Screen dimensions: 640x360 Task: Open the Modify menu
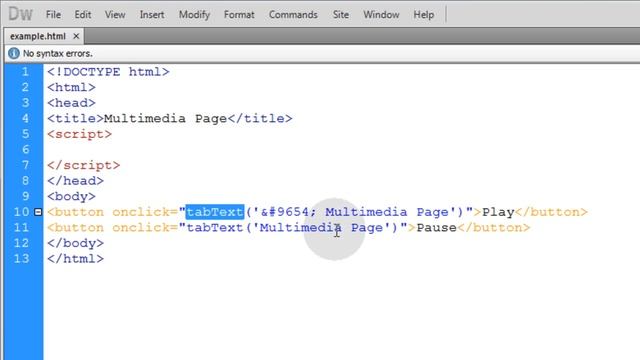194,15
